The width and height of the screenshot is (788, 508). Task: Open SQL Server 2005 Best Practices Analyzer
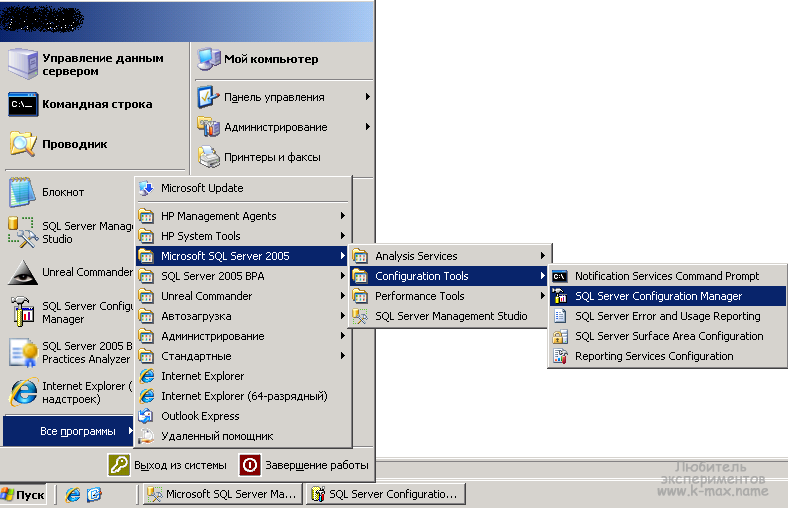(x=69, y=352)
